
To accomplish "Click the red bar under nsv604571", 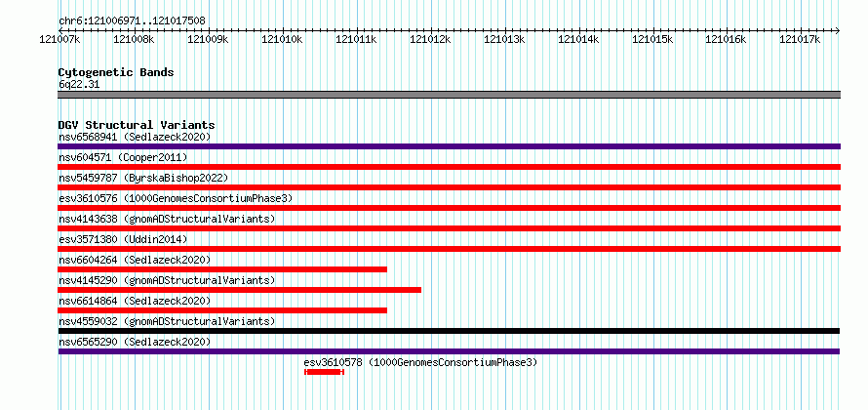I will pos(449,167).
